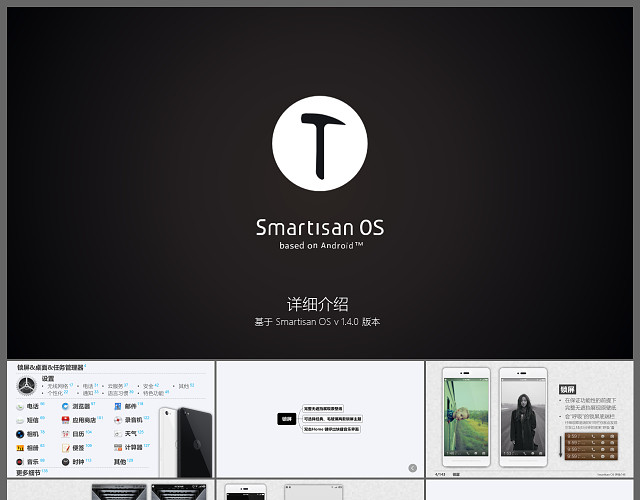Open the 个性化 settings link
This screenshot has height=500, width=640.
[x=55, y=393]
